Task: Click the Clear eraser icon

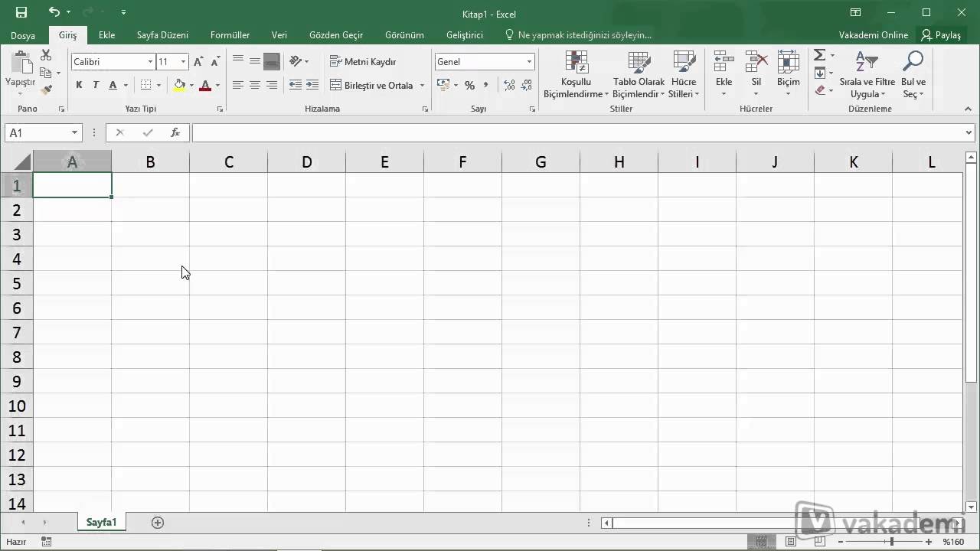Action: (819, 90)
